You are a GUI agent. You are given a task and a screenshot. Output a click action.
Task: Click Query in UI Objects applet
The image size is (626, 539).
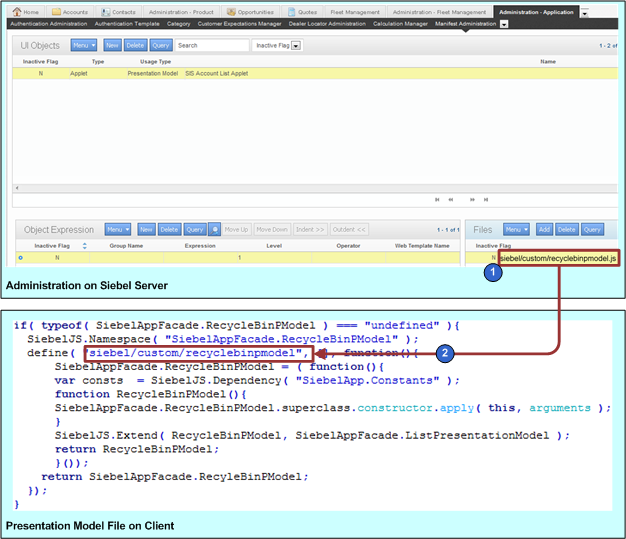[161, 45]
